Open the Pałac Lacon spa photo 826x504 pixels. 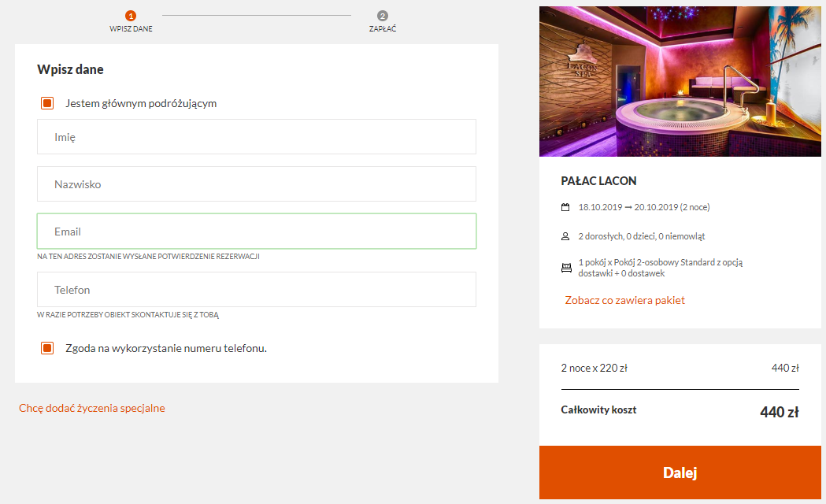click(x=680, y=81)
